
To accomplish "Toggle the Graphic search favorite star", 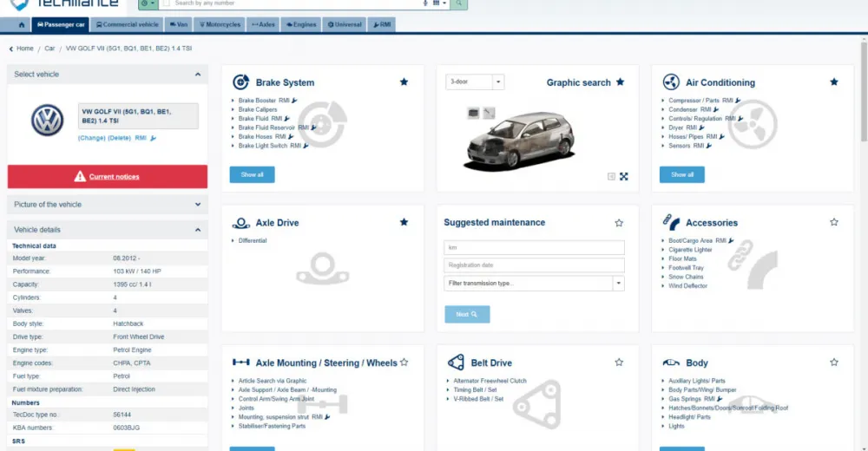I will (620, 82).
